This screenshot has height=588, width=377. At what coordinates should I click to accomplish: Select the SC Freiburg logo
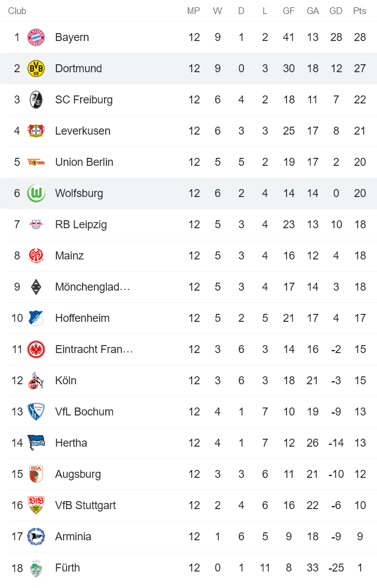36,99
